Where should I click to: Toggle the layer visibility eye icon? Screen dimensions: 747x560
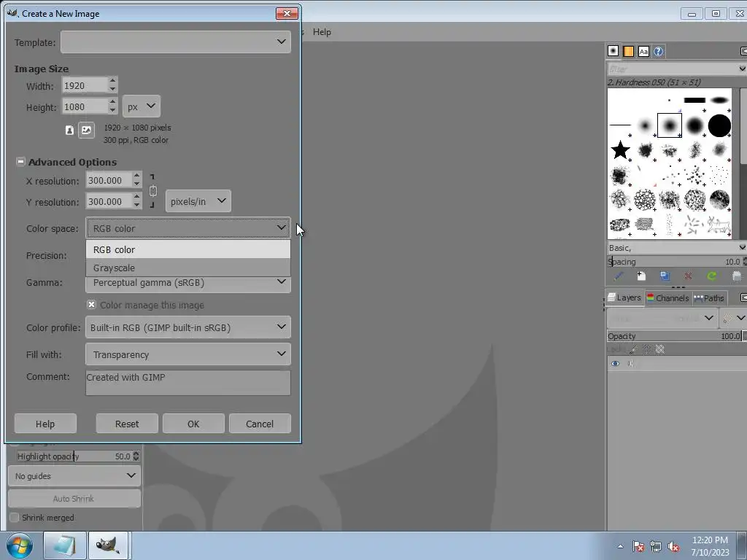coord(616,363)
